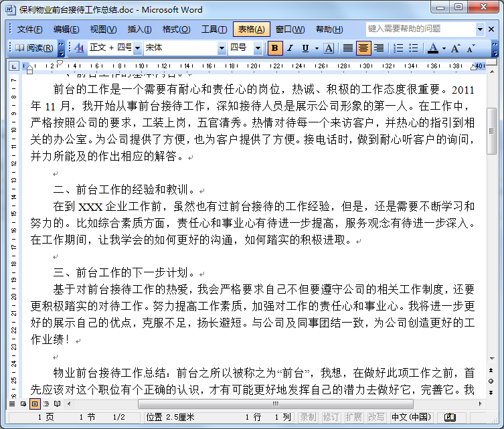Switch to Outline view icon
This screenshot has height=429, width=504.
(x=46, y=404)
